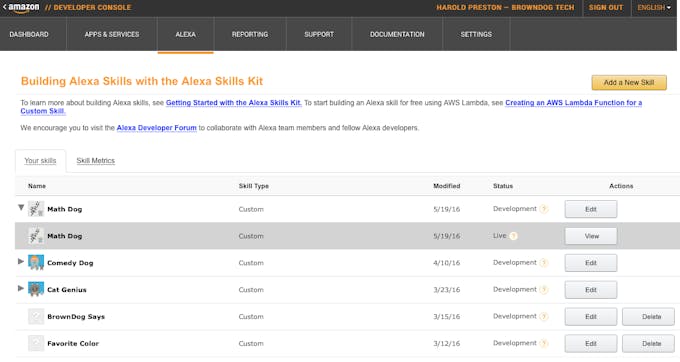
Task: Edit the Comedy Dog skill
Action: tap(591, 263)
